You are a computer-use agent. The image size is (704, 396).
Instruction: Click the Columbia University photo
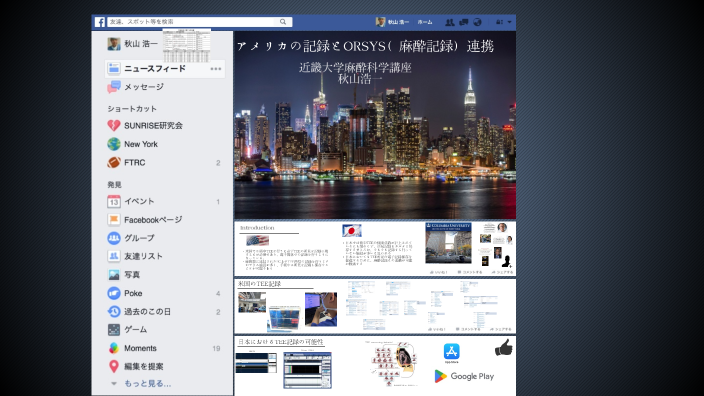point(448,242)
